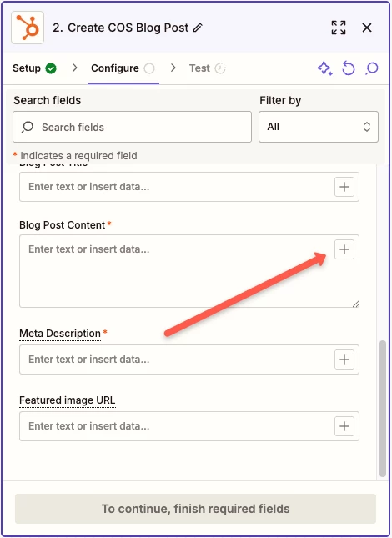Go to the Test tab
The width and height of the screenshot is (392, 538).
[207, 68]
